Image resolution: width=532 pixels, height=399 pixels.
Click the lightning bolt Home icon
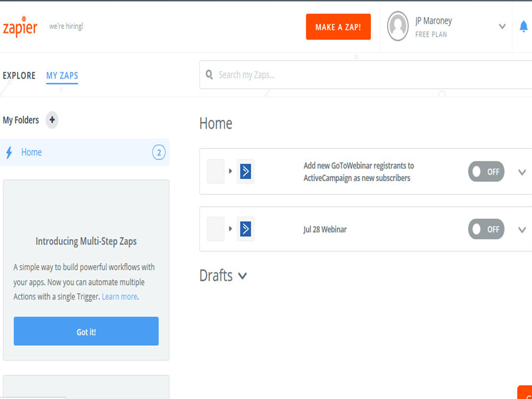9,152
